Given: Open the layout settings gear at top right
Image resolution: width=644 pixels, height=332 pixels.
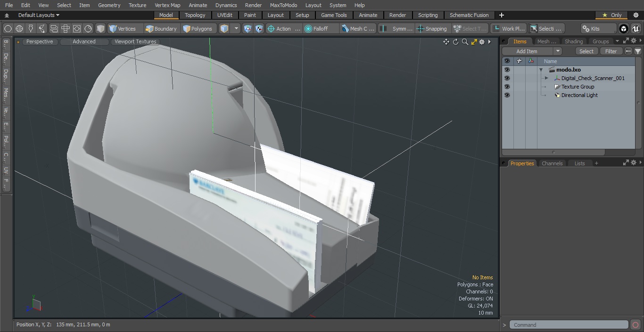Looking at the screenshot, I should point(636,15).
